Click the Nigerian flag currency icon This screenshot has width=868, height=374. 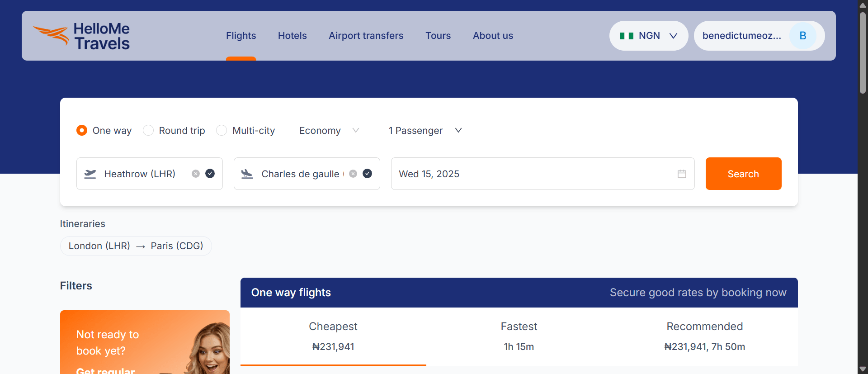[x=626, y=36]
